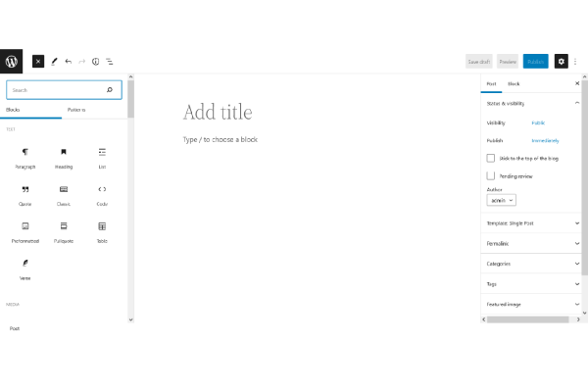Click the Save draft button
This screenshot has width=588, height=392.
tap(478, 61)
